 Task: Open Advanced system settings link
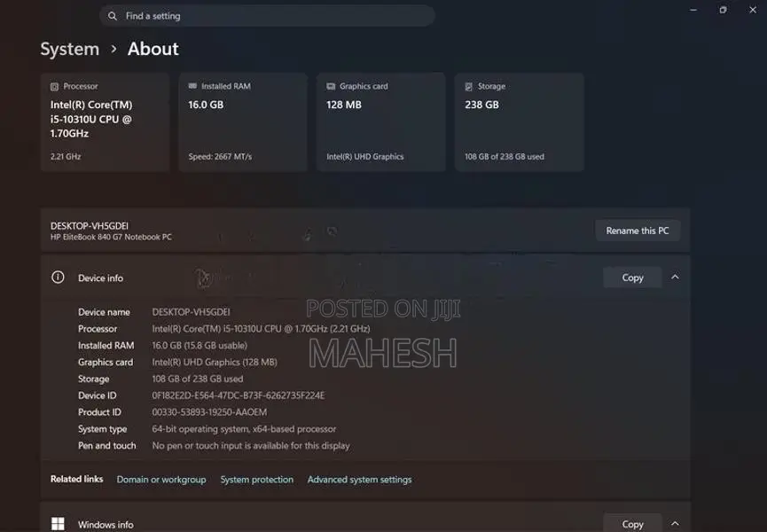359,480
